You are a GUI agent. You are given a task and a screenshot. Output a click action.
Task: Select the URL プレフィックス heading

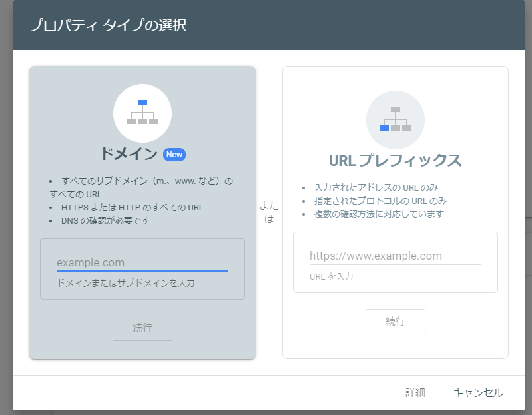pos(396,161)
